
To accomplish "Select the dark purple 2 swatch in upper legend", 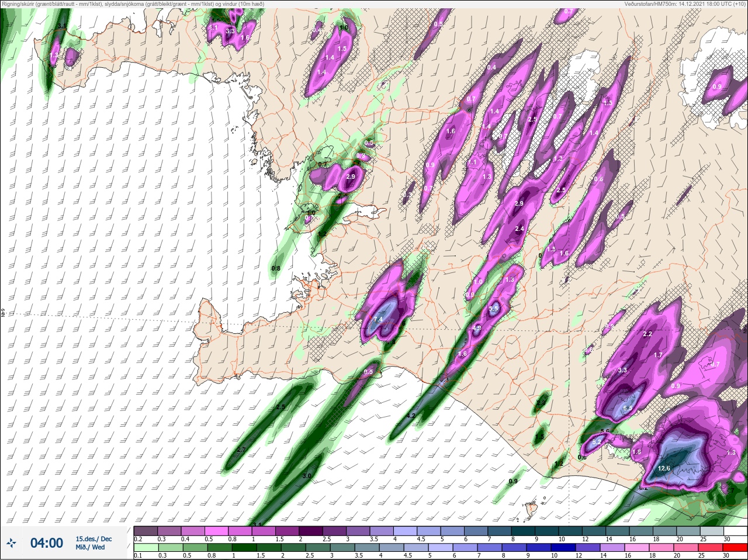I will click(311, 531).
